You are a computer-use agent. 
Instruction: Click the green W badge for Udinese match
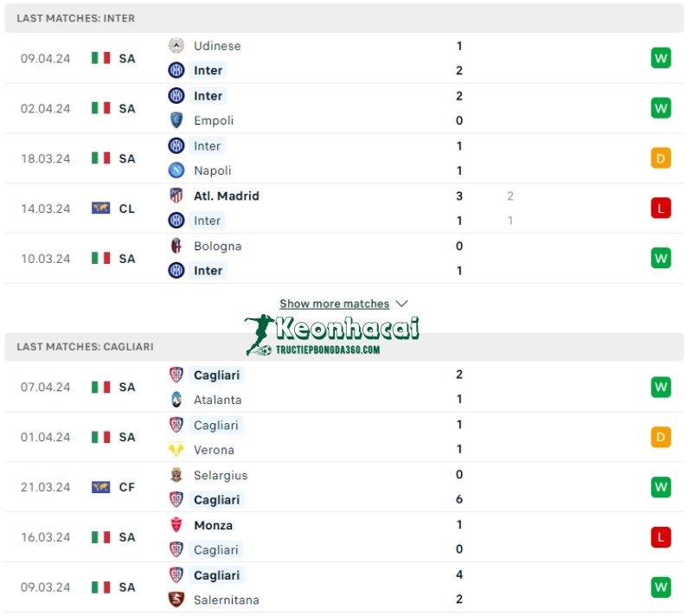point(660,57)
